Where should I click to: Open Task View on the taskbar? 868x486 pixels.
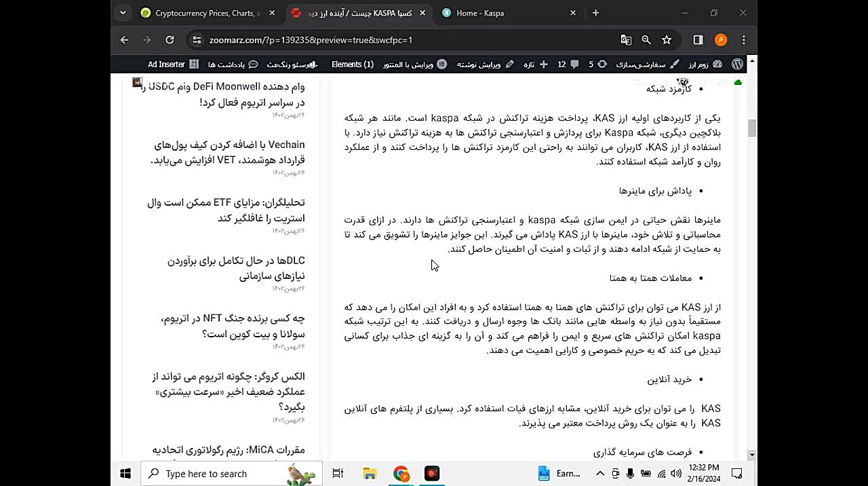tap(338, 473)
